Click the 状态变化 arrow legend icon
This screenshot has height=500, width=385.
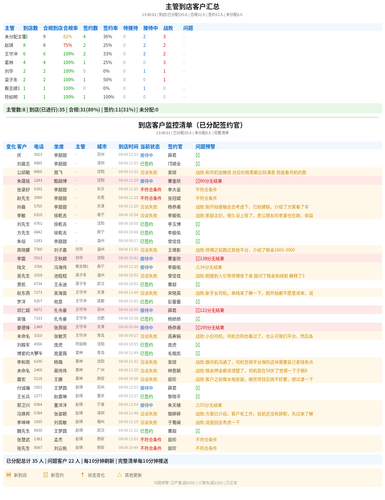coord(82,475)
